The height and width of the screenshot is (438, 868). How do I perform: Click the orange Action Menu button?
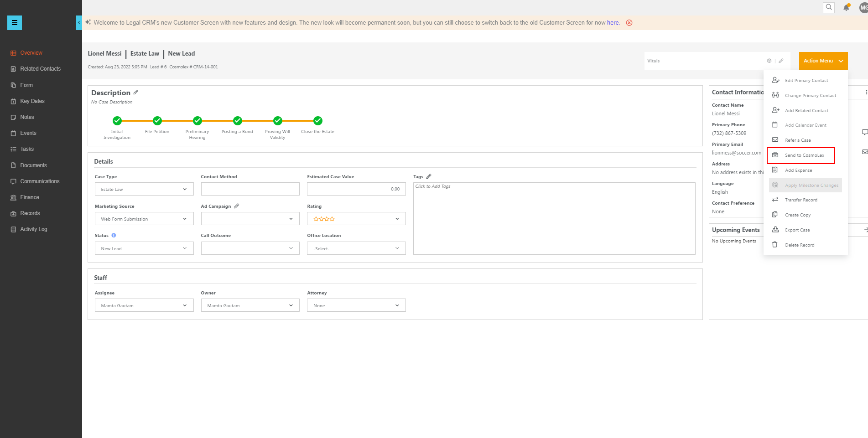pos(823,61)
